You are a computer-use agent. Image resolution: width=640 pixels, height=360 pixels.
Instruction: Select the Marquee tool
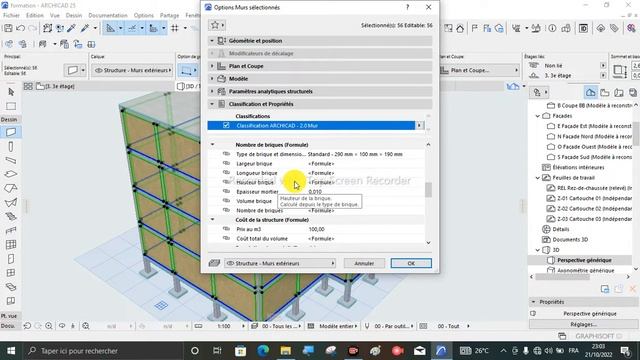11,106
